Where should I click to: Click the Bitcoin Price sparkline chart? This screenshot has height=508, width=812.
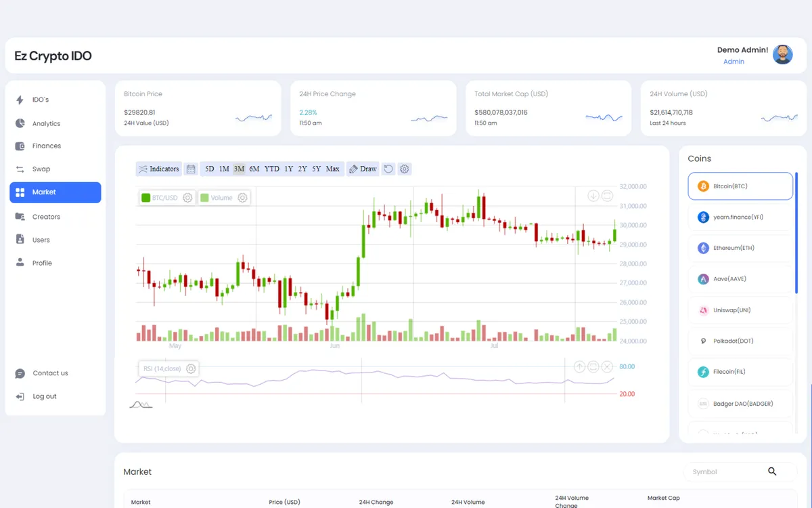pos(254,118)
